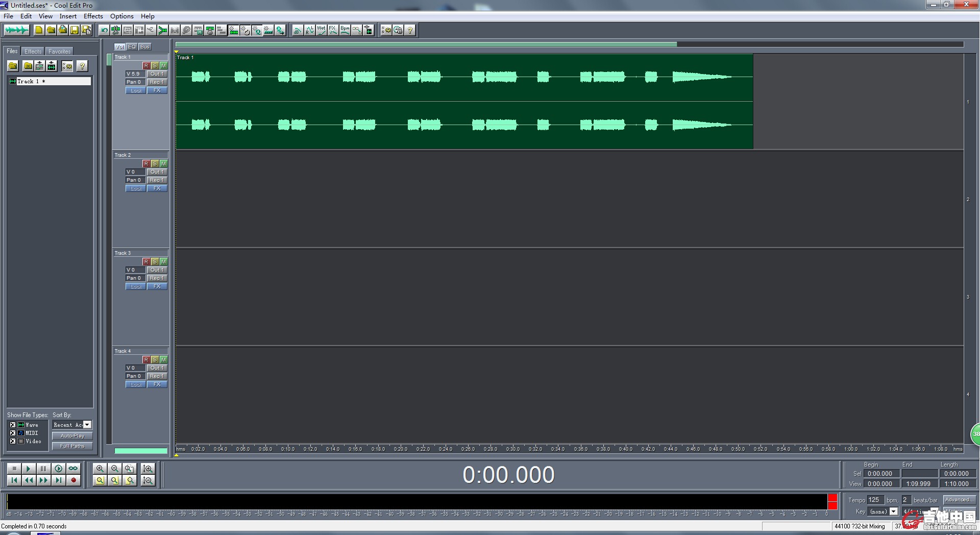Viewport: 980px width, 535px height.
Task: Click the Zoom In Horizontally magnifier
Action: click(x=100, y=468)
